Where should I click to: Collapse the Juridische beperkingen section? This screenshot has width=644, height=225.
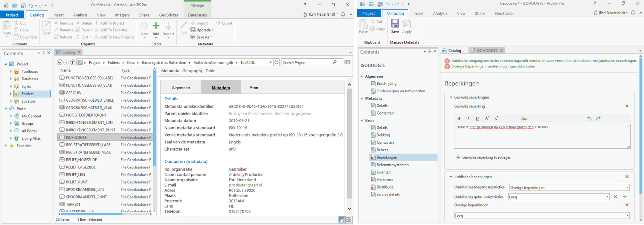coord(451,177)
